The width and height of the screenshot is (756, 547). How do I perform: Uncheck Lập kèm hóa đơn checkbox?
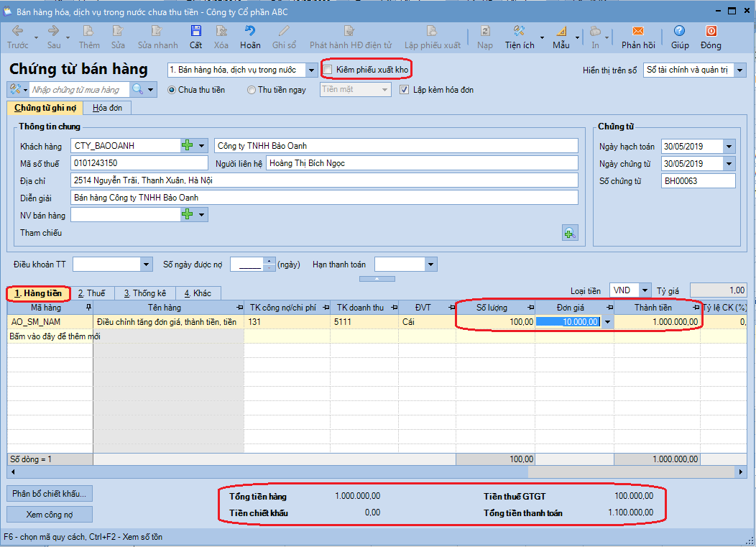click(404, 90)
